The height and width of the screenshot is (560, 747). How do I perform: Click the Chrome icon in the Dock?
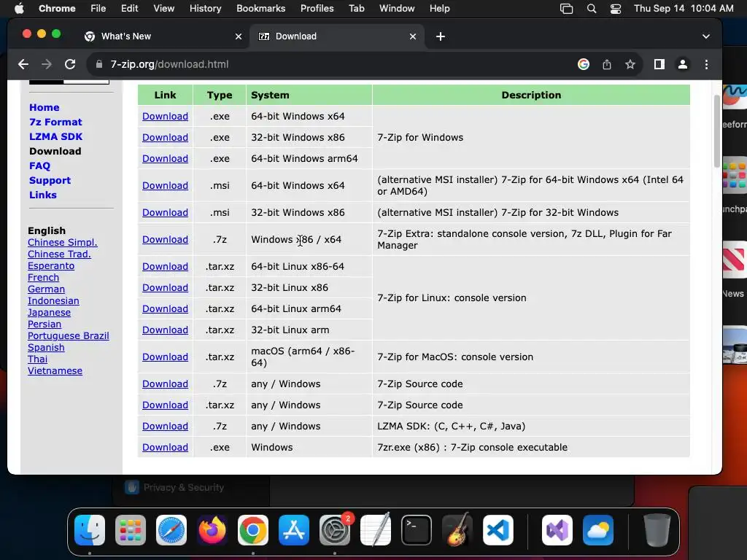click(x=253, y=530)
